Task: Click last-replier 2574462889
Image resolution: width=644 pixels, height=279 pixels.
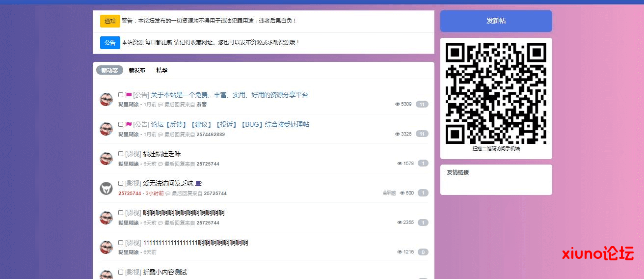Action: coord(211,134)
